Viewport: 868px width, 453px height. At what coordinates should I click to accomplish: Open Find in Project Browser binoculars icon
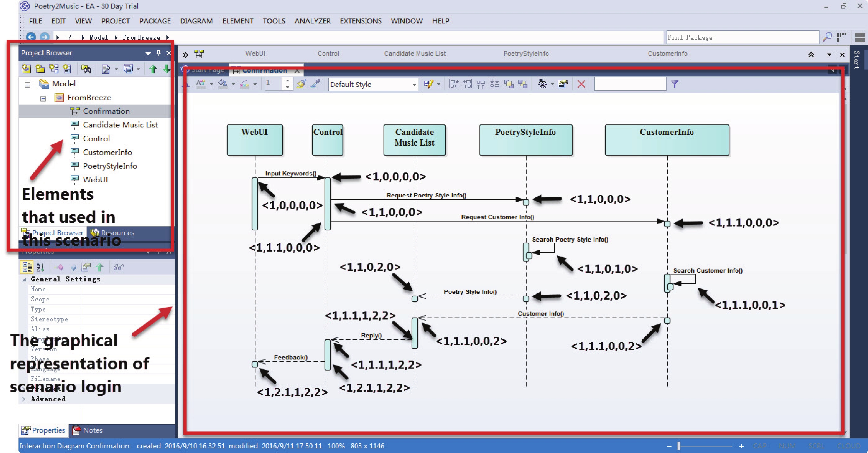(x=86, y=69)
